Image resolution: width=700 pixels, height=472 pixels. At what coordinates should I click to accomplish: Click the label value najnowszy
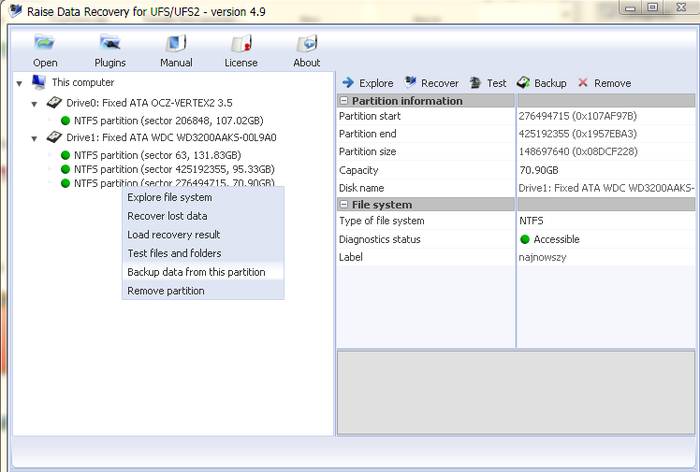(x=542, y=258)
